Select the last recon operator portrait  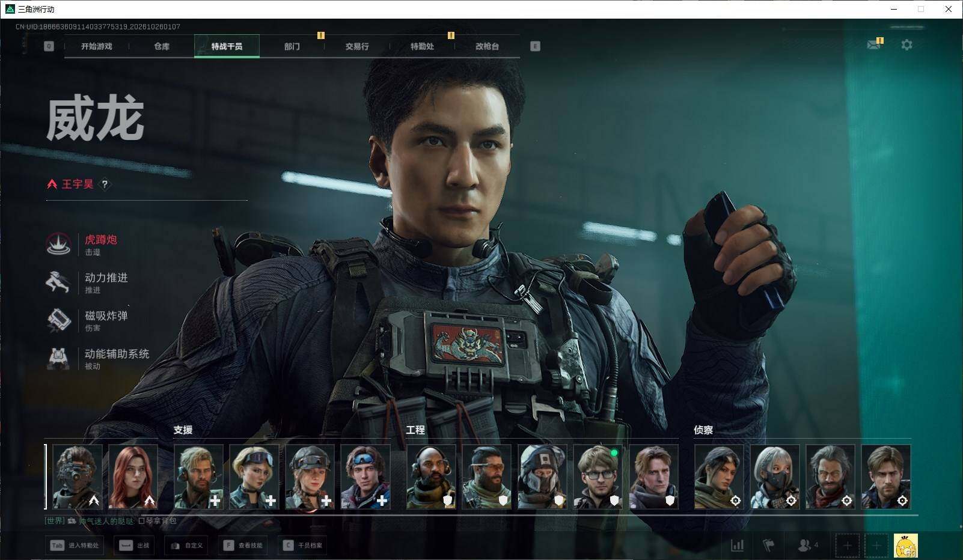click(886, 476)
